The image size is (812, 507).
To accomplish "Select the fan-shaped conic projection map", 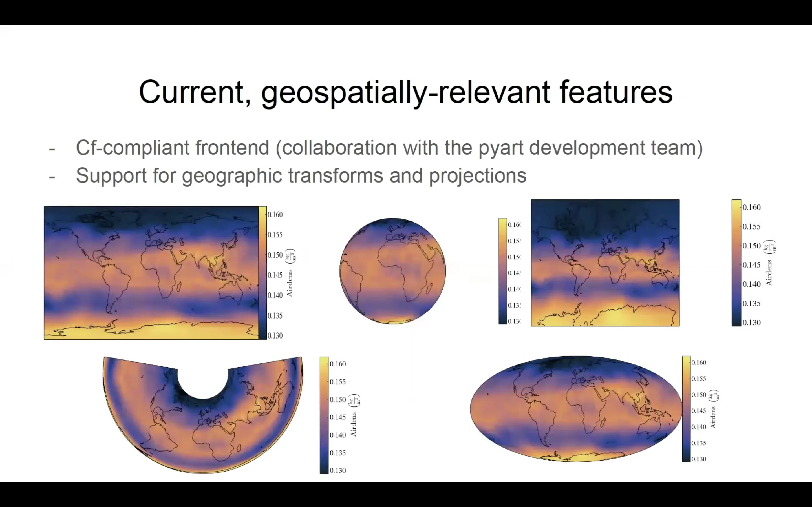I will [x=203, y=433].
